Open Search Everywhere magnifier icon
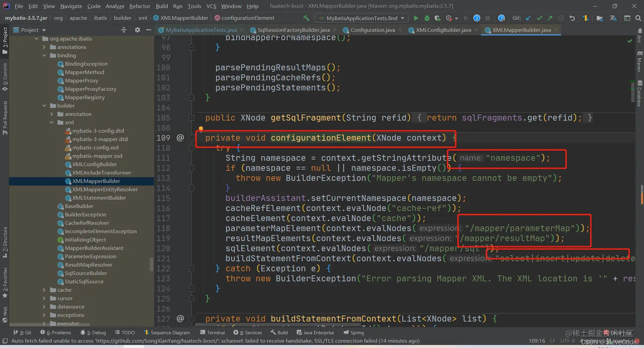Screen dimensions: 644x348 [x=638, y=18]
